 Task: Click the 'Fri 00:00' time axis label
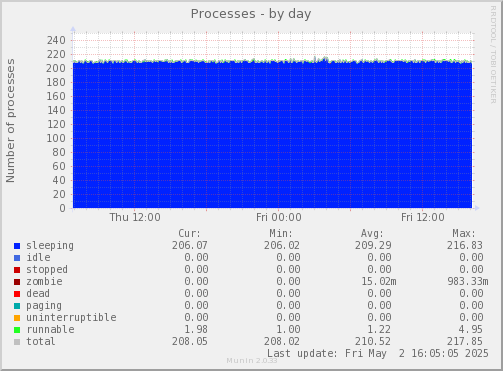pyautogui.click(x=279, y=217)
